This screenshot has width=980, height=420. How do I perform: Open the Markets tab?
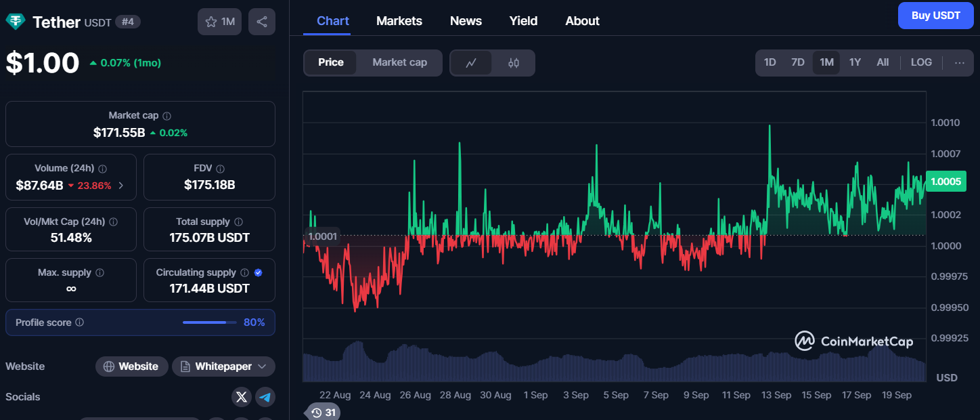coord(399,21)
